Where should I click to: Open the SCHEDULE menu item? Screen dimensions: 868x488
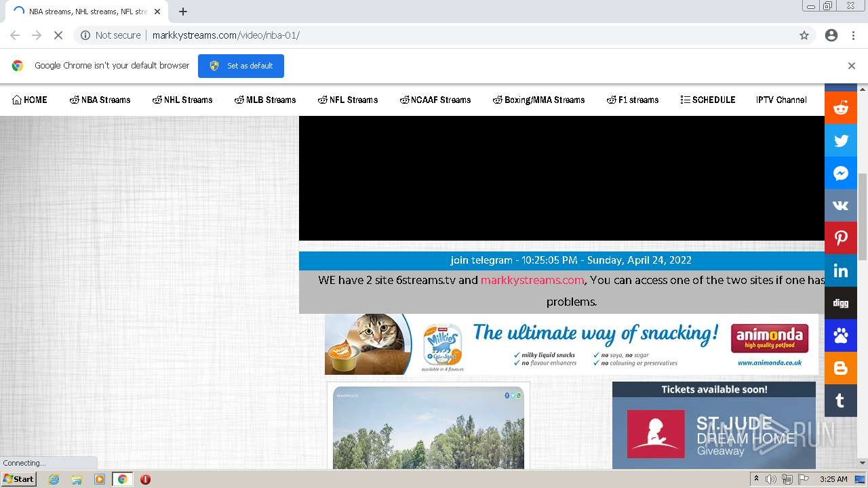click(708, 100)
